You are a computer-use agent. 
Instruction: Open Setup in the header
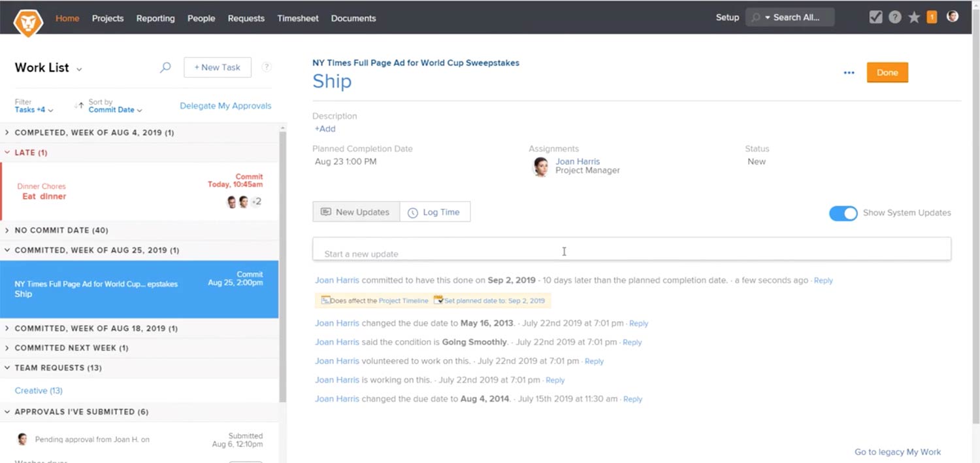coord(727,18)
